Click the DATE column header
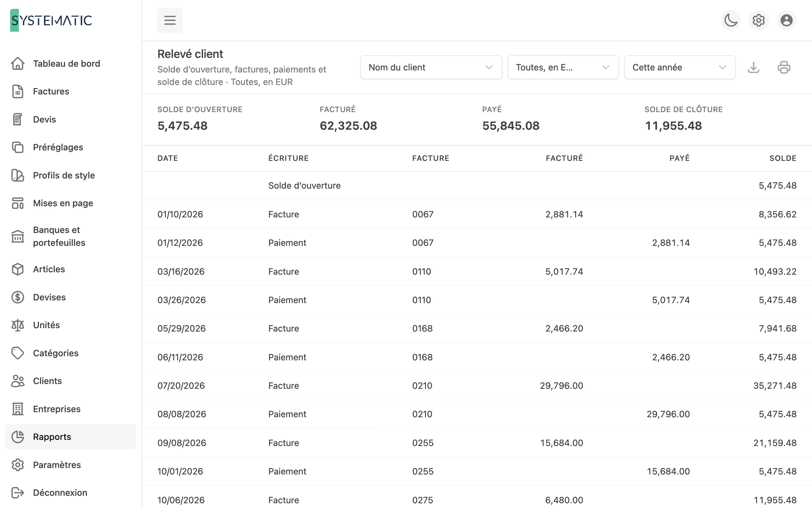 (168, 158)
